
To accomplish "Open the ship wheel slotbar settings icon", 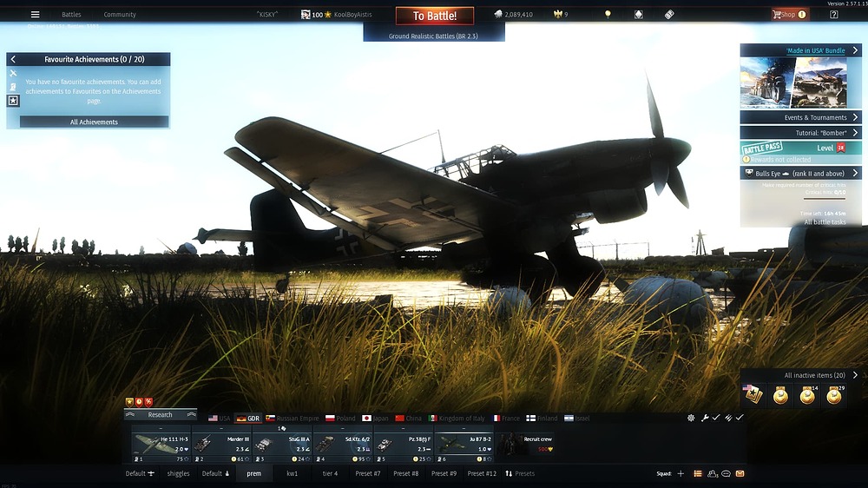I will tap(691, 419).
